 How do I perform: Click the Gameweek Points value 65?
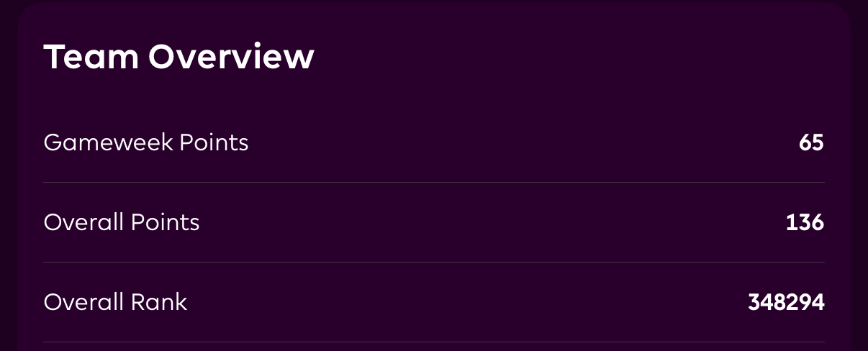click(x=810, y=143)
